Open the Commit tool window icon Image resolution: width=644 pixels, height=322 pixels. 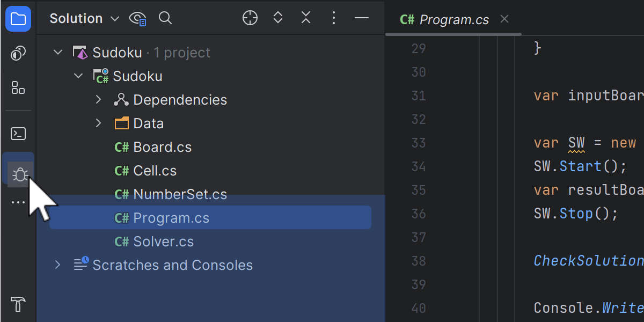[x=18, y=53]
